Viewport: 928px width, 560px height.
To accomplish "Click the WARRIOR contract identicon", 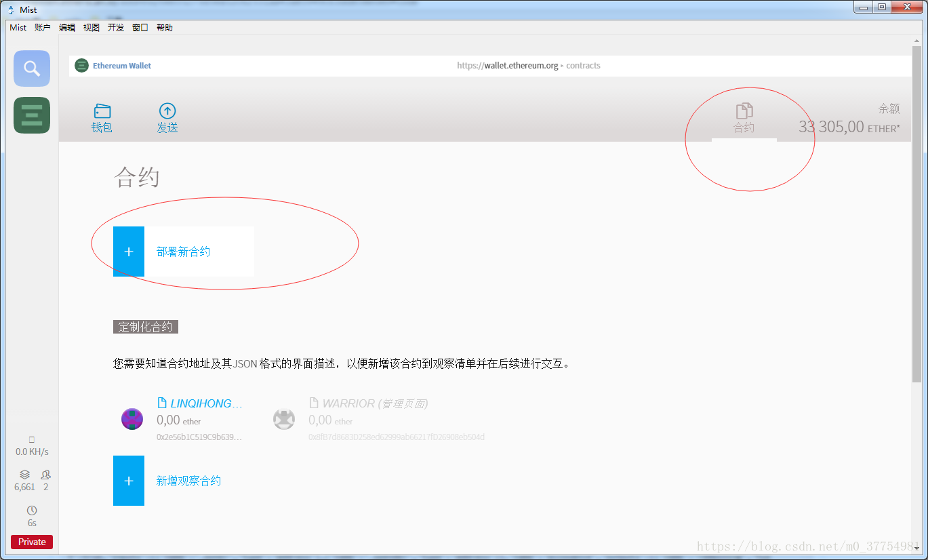I will tap(284, 419).
